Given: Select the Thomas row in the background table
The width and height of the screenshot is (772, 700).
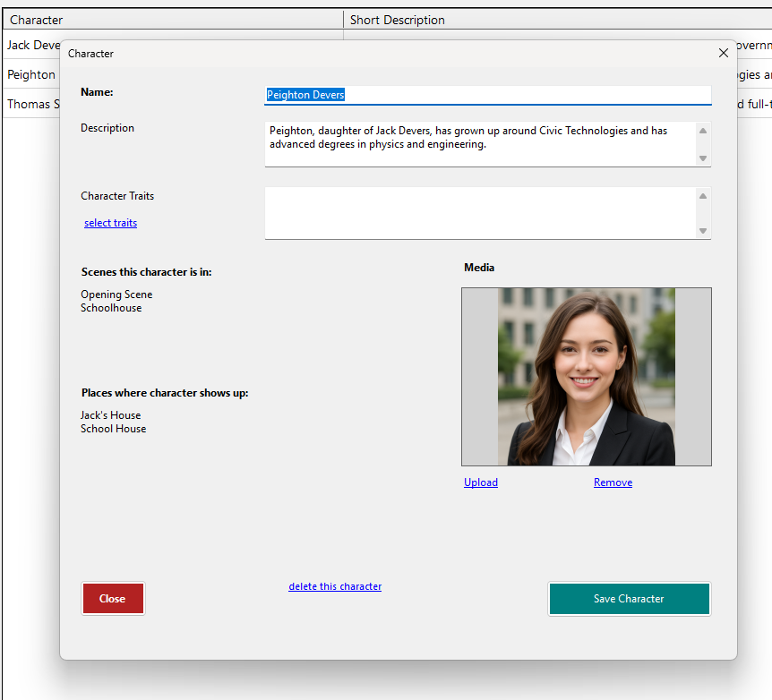Looking at the screenshot, I should [x=31, y=104].
